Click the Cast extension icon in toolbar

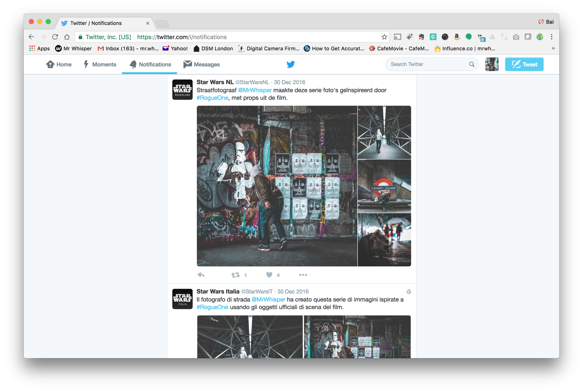pos(397,37)
